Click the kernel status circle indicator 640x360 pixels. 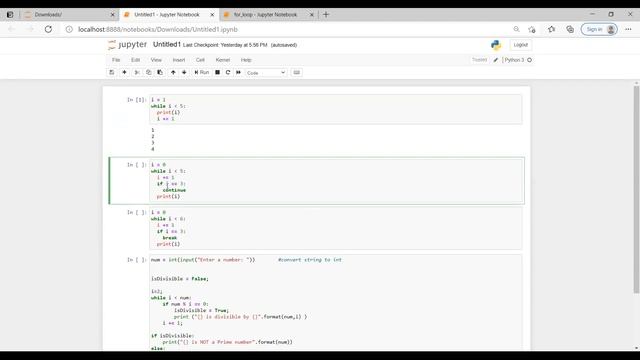pos(529,60)
